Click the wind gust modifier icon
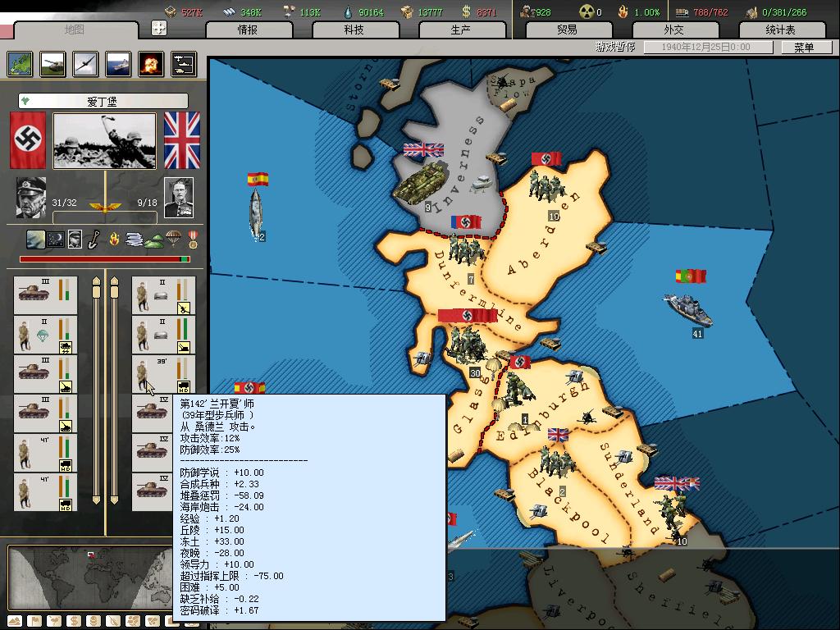This screenshot has height=630, width=840. [134, 240]
